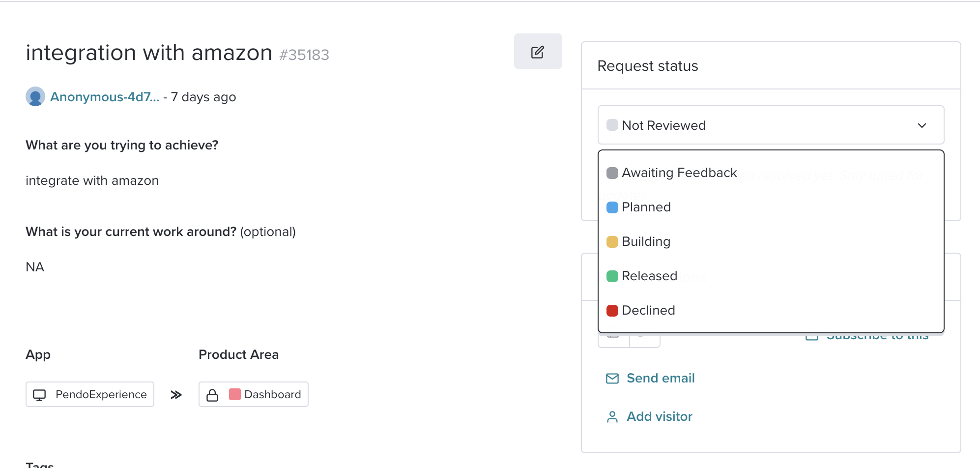Click the red Declined color swatch

coord(612,311)
